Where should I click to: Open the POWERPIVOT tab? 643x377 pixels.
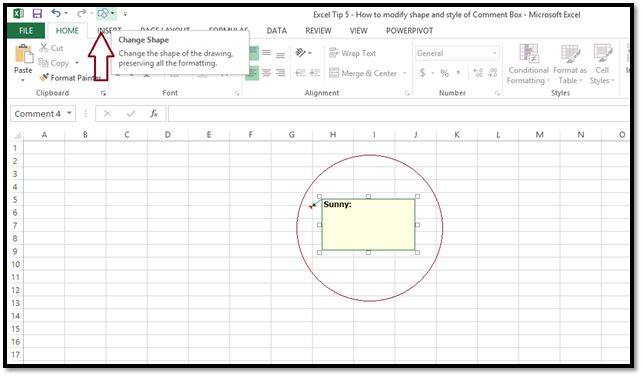[x=409, y=31]
